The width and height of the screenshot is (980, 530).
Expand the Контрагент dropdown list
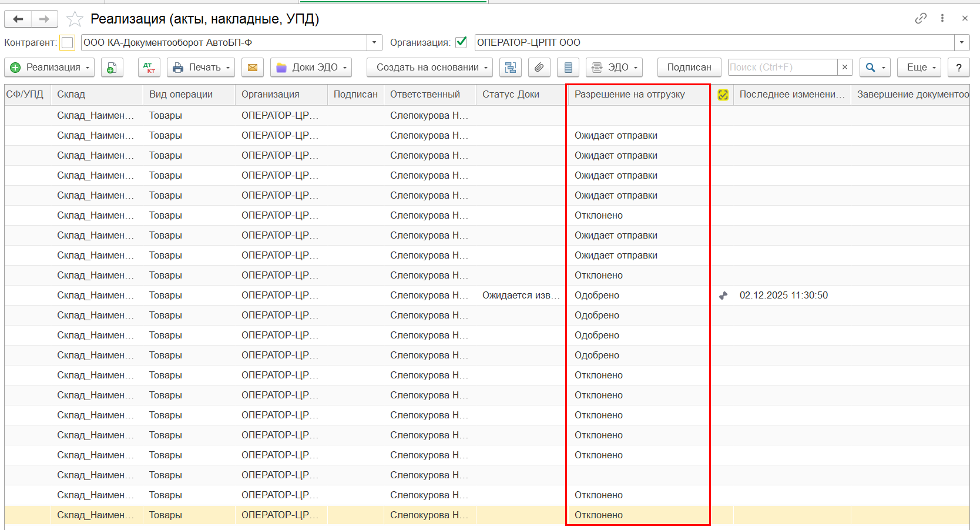374,42
